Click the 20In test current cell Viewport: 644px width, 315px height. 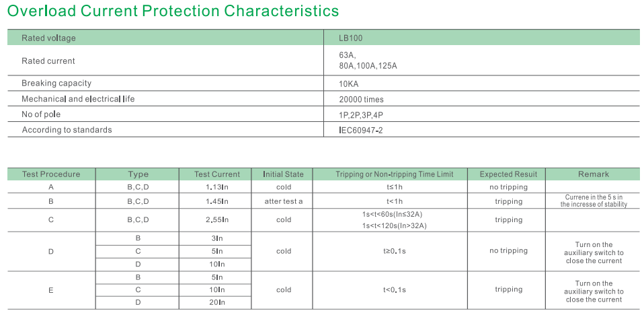[x=217, y=303]
